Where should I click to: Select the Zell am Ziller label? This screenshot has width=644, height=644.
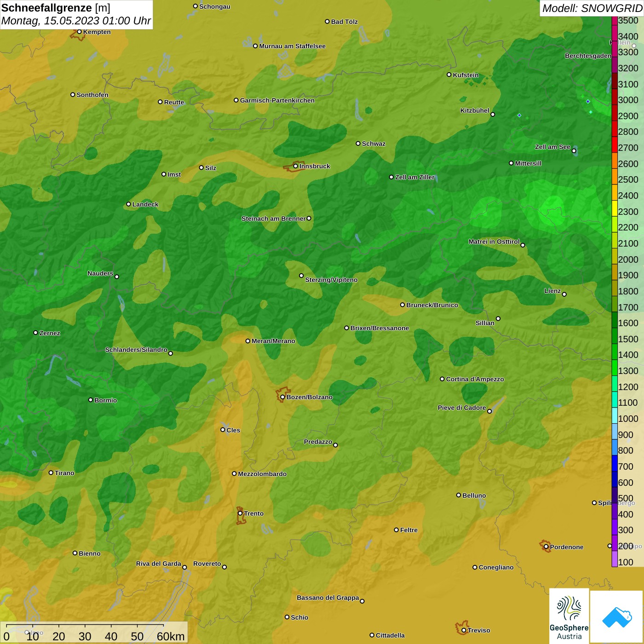[415, 177]
